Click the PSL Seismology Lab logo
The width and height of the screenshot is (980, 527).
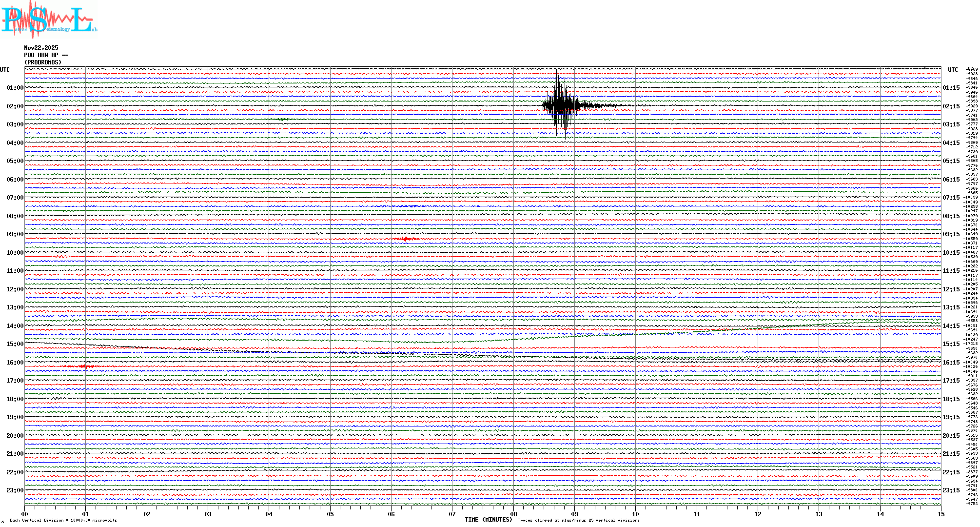pyautogui.click(x=49, y=20)
